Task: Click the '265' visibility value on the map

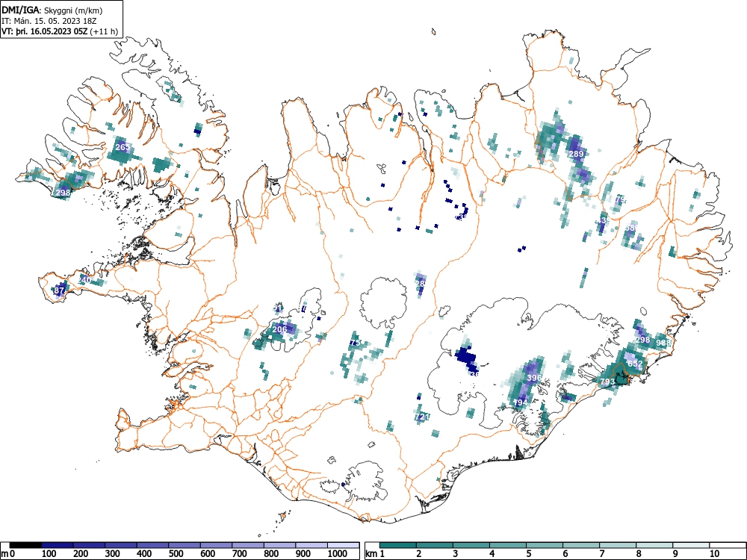Action: click(x=123, y=147)
